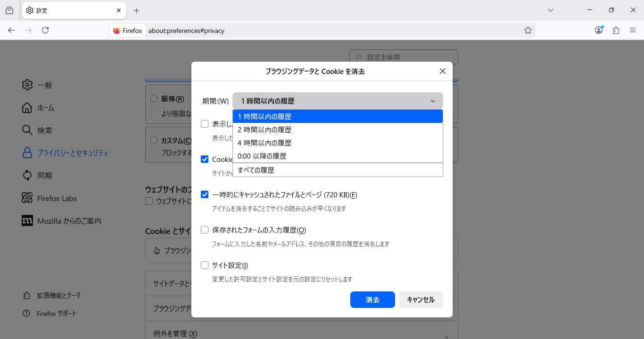Image resolution: width=644 pixels, height=339 pixels.
Task: Click the about:preferences address bar field
Action: [x=330, y=31]
